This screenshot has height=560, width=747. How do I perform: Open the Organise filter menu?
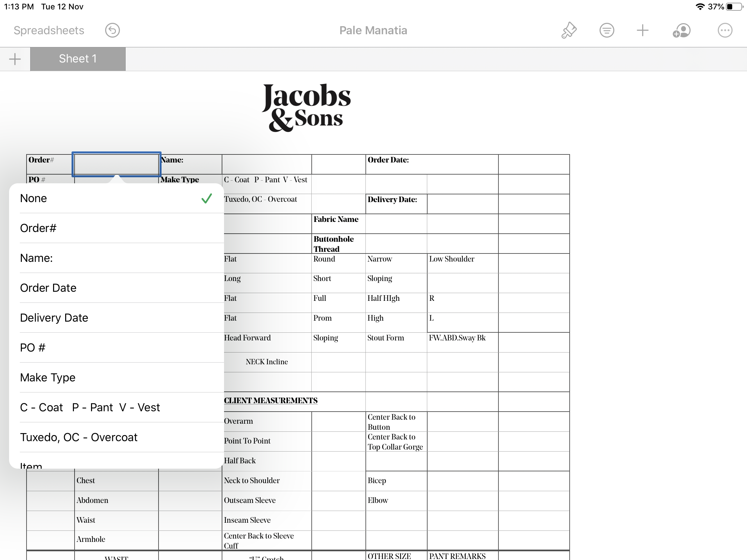[x=607, y=30]
